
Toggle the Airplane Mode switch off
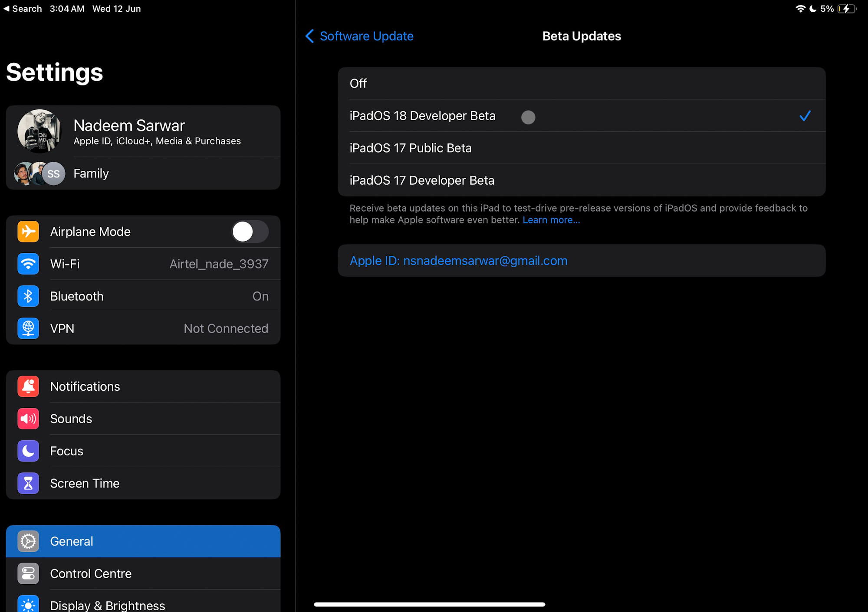coord(249,232)
